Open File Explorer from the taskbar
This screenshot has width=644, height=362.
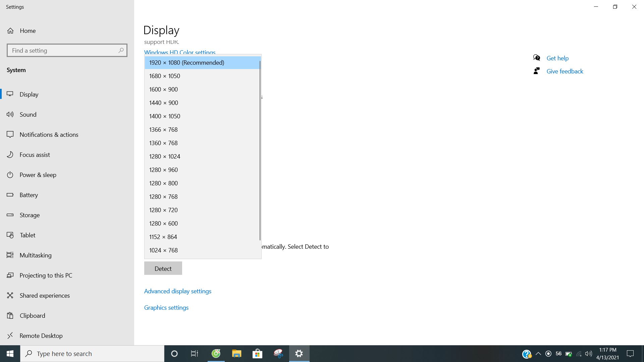click(x=236, y=354)
